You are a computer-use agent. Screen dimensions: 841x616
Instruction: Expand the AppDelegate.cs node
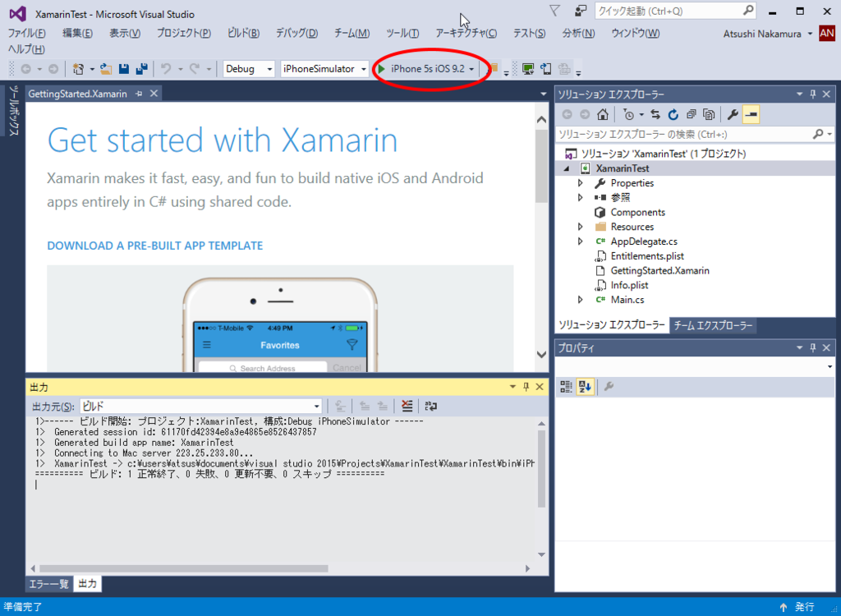pos(581,241)
